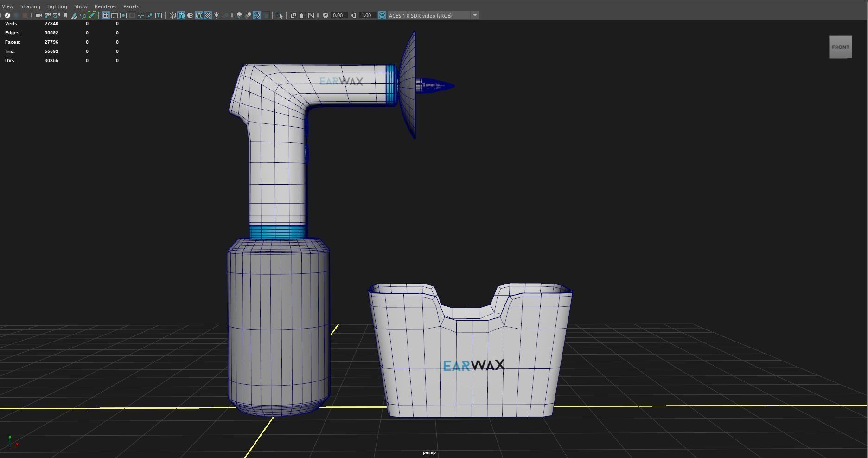Click the X-Ray display icon
Screen dimensions: 868x458
click(294, 15)
